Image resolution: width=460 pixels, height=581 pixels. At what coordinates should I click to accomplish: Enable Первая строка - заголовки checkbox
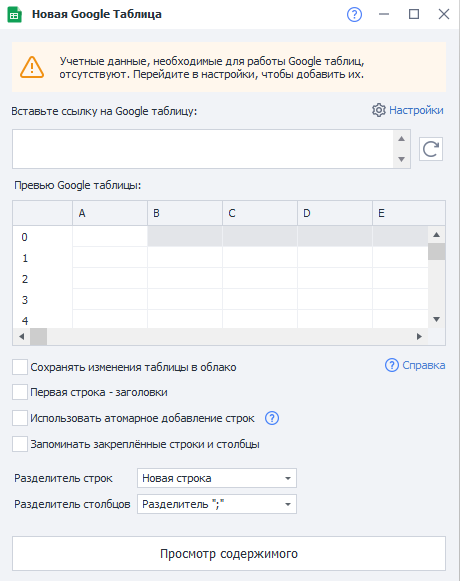coord(20,392)
